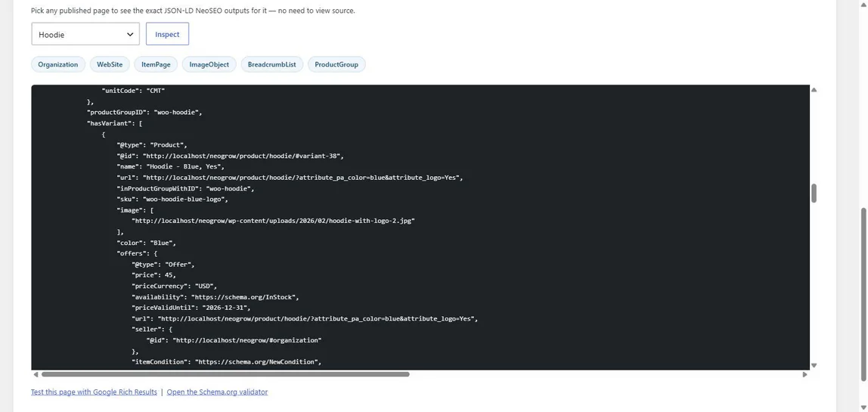This screenshot has width=868, height=412.
Task: Select the ItemPage schema pill
Action: (x=156, y=64)
